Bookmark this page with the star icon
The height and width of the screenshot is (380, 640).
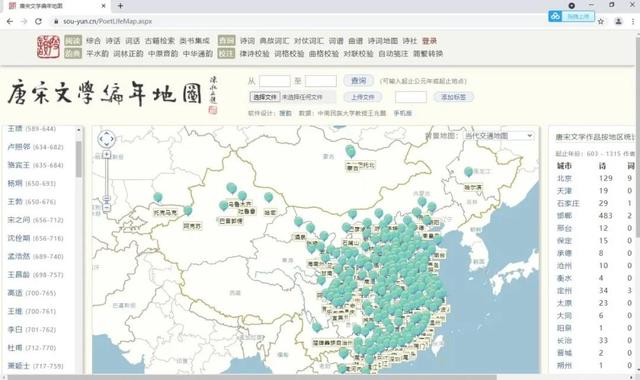[x=601, y=21]
